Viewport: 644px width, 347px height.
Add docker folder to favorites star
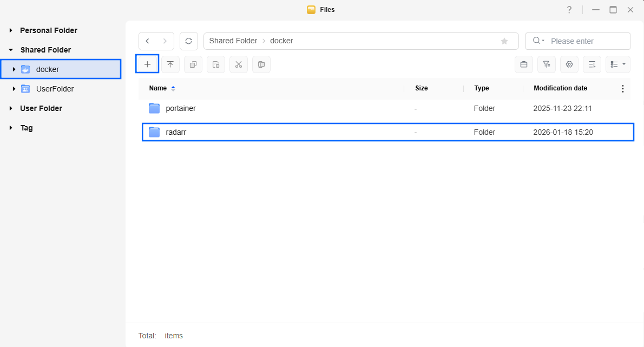[x=504, y=41]
